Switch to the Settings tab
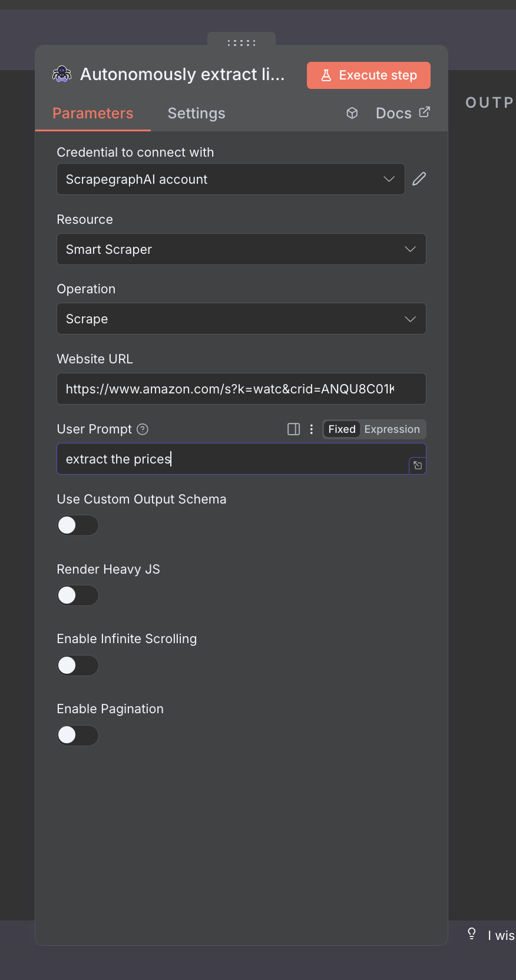516x980 pixels. click(196, 113)
